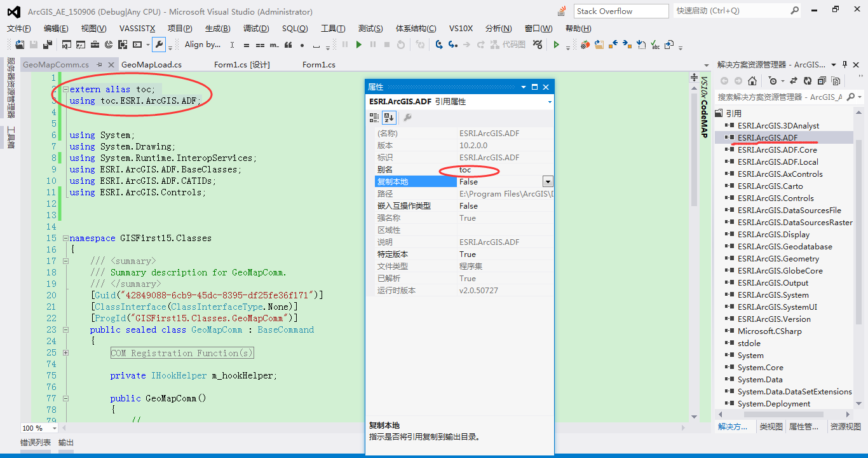868x458 pixels.
Task: Switch to the Form1.cs [设计] tab
Action: [242, 65]
